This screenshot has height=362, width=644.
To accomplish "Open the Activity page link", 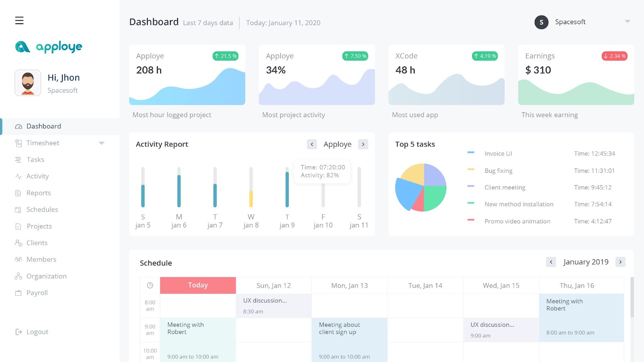I will click(x=37, y=176).
